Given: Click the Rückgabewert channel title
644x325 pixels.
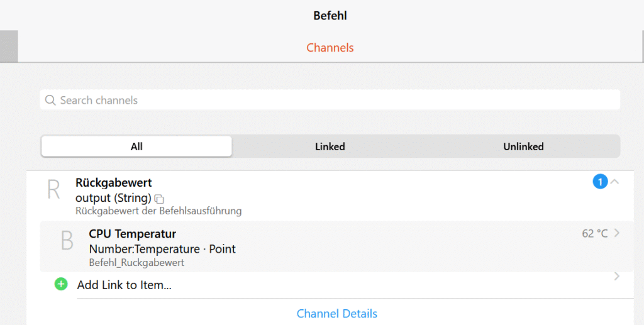Looking at the screenshot, I should coord(113,182).
